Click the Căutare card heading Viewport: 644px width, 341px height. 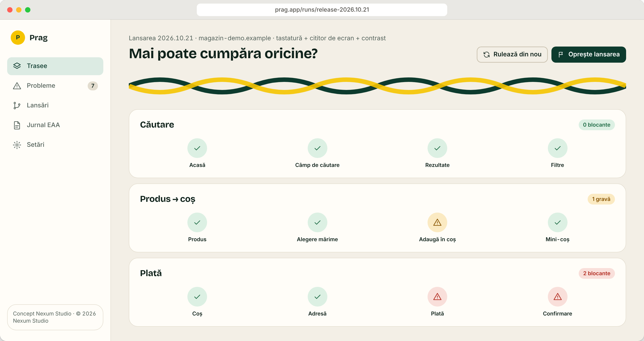point(157,125)
